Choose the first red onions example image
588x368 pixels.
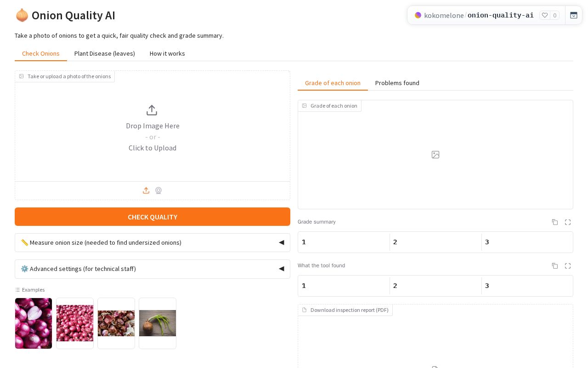point(34,323)
